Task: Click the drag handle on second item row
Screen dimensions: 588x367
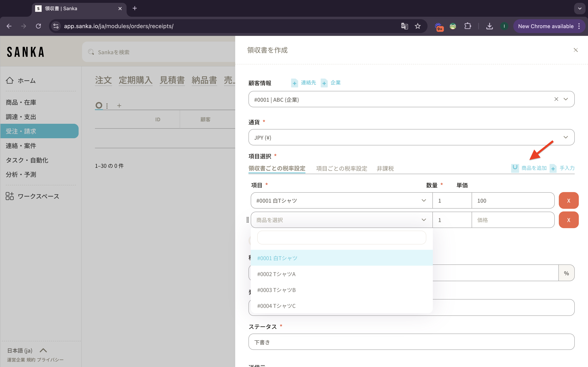Action: (248, 220)
